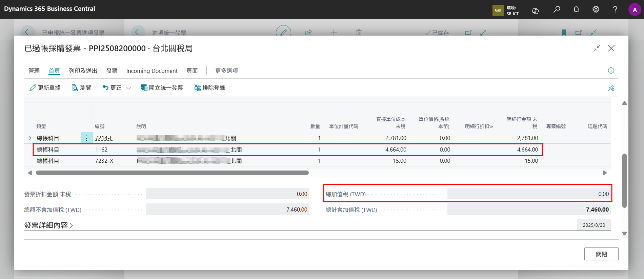This screenshot has height=279, width=644.
Task: Click the dialog's scroll down arrow
Action: coord(624,234)
